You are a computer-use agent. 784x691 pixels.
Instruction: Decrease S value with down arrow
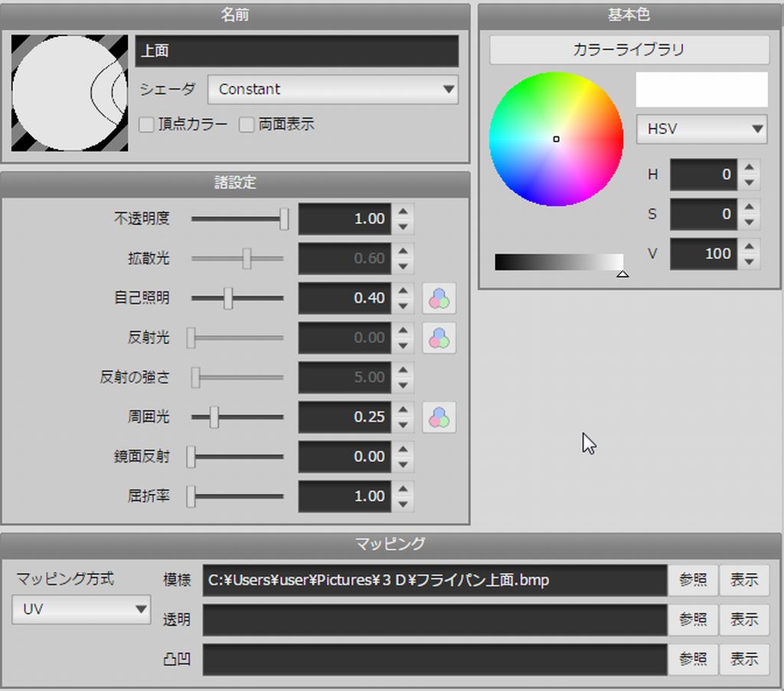749,222
